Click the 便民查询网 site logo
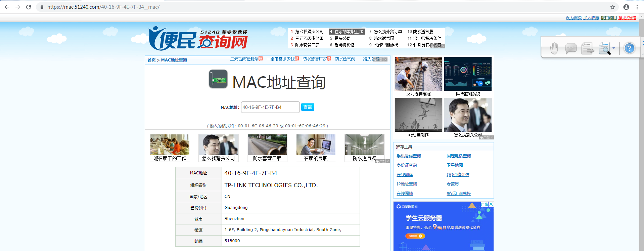This screenshot has height=251, width=644. pyautogui.click(x=198, y=38)
